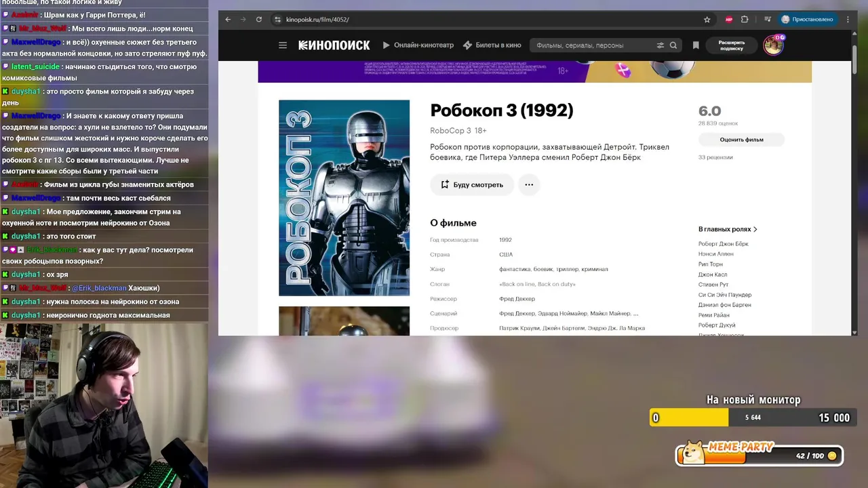Open advanced search filters icon

pyautogui.click(x=660, y=45)
